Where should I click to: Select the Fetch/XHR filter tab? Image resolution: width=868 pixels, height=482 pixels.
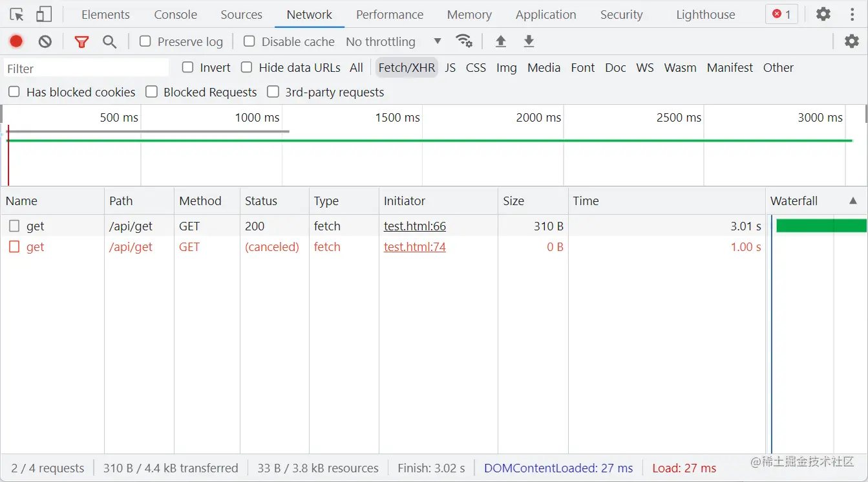[407, 67]
